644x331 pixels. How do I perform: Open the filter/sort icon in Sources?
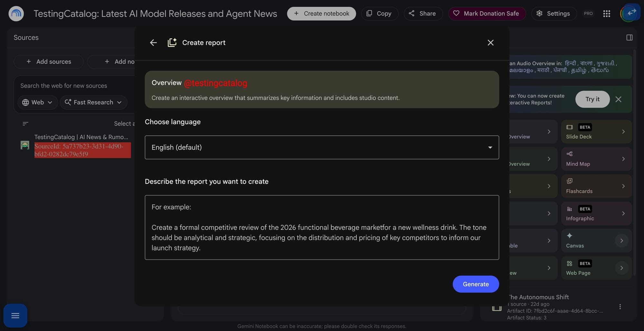pos(25,124)
